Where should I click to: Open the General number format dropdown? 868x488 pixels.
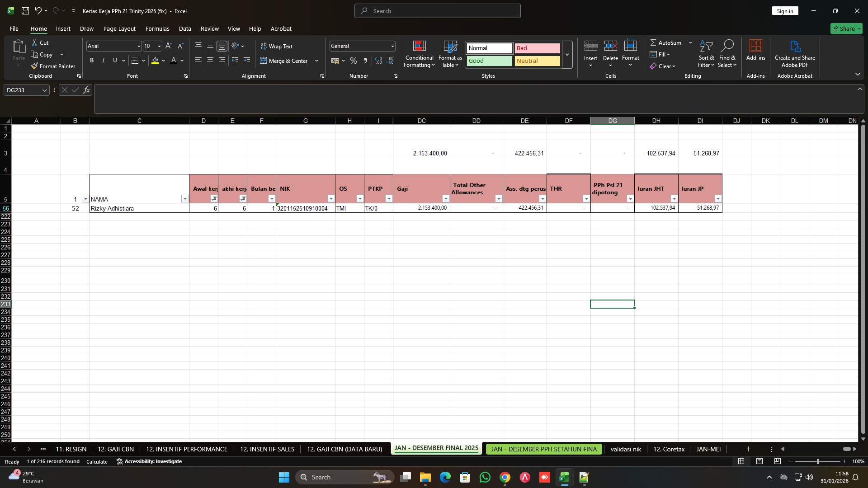391,46
